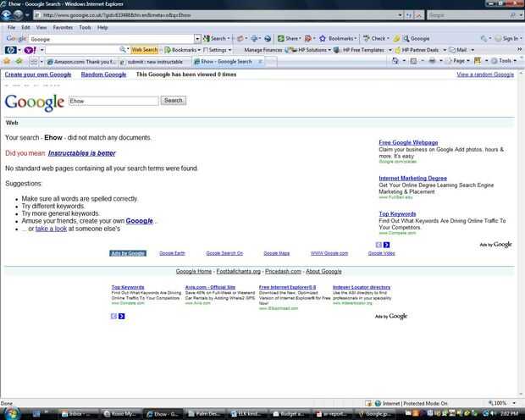The width and height of the screenshot is (525, 420).
Task: Click 'View a random Gooogle' link
Action: tap(485, 75)
